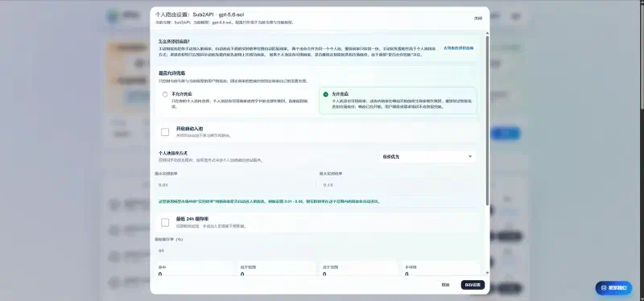Image resolution: width=644 pixels, height=301 pixels.
Task: Click the dialog's vertical scrollbar thumb
Action: tap(488, 120)
